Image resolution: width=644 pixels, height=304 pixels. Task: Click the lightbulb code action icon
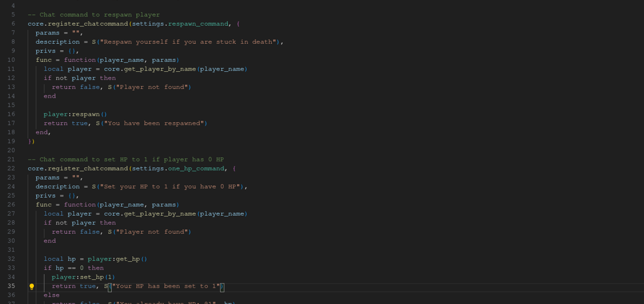tap(32, 286)
